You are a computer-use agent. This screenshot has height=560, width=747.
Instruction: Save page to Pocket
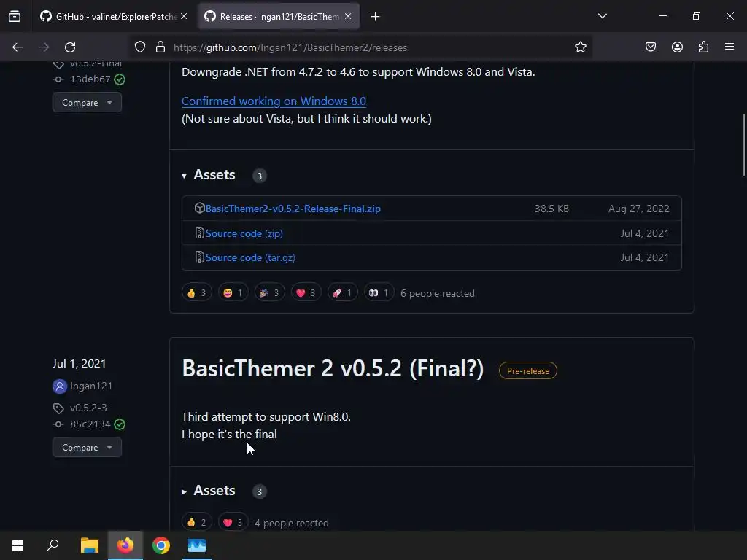click(651, 47)
